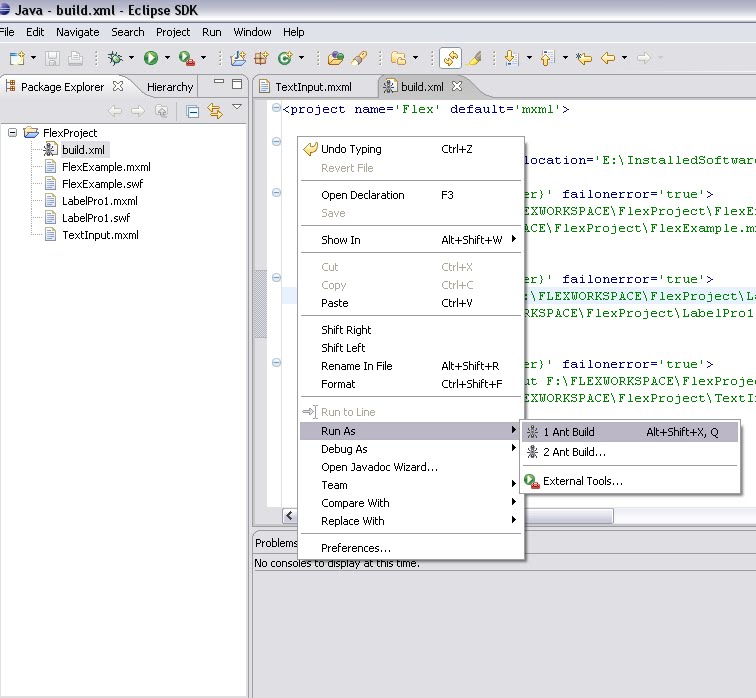This screenshot has width=756, height=698.
Task: Click the Forward navigation arrow
Action: tap(644, 58)
